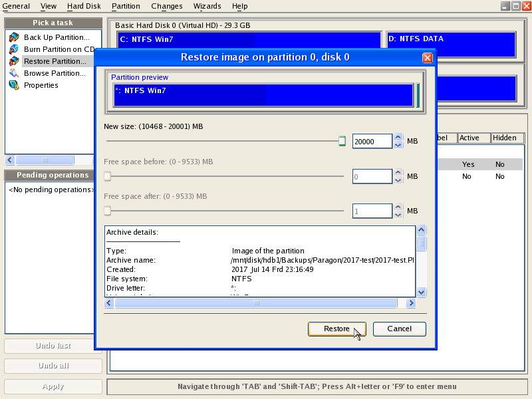The image size is (532, 399).
Task: Click the New size input field
Action: (372, 142)
